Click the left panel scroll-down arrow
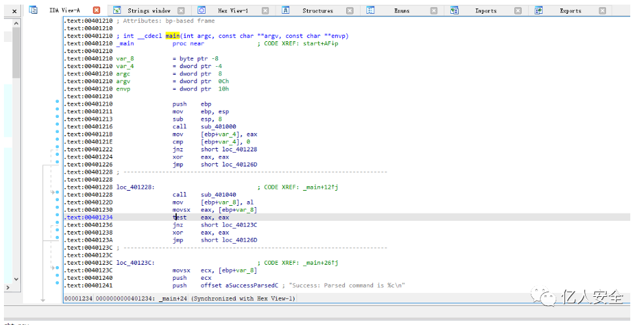Screen dimensions: 644x325 (x=16, y=279)
